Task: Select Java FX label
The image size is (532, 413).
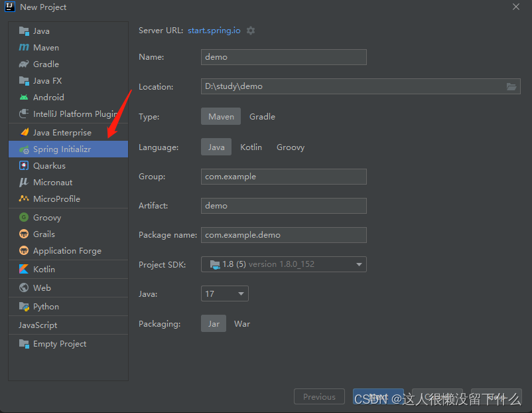Action: pos(48,81)
